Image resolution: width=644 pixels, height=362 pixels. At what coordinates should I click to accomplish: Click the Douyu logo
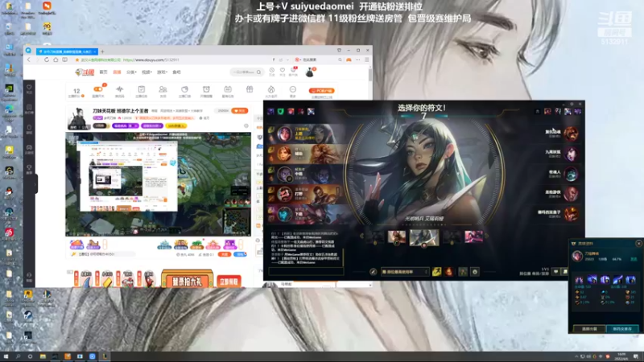(85, 72)
